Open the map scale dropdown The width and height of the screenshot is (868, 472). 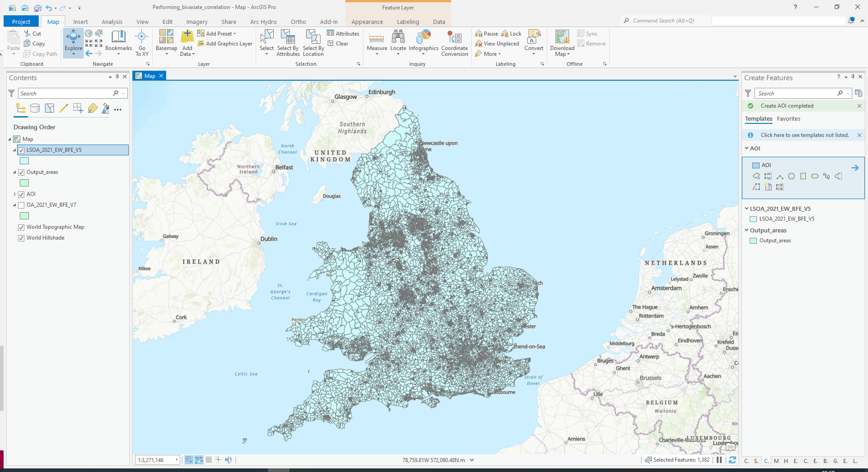pyautogui.click(x=176, y=460)
